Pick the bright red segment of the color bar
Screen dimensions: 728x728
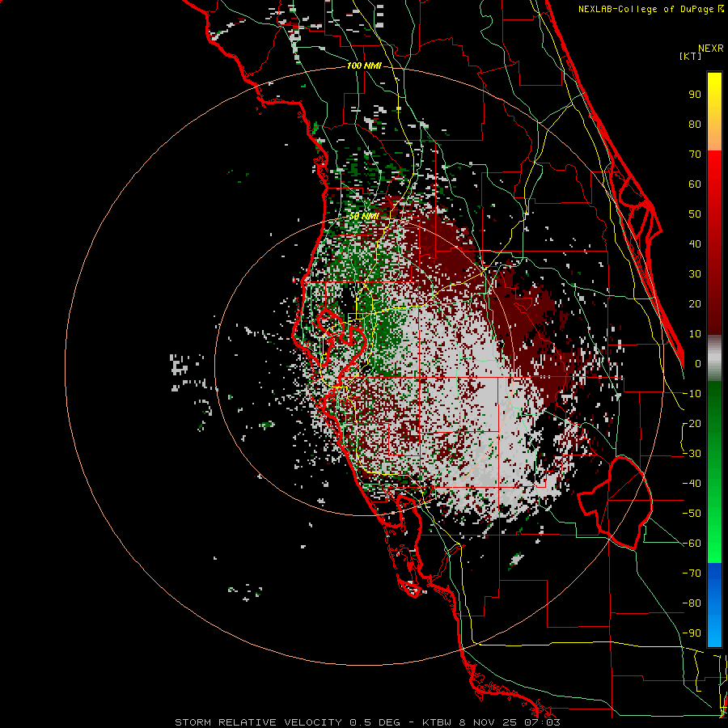714,186
